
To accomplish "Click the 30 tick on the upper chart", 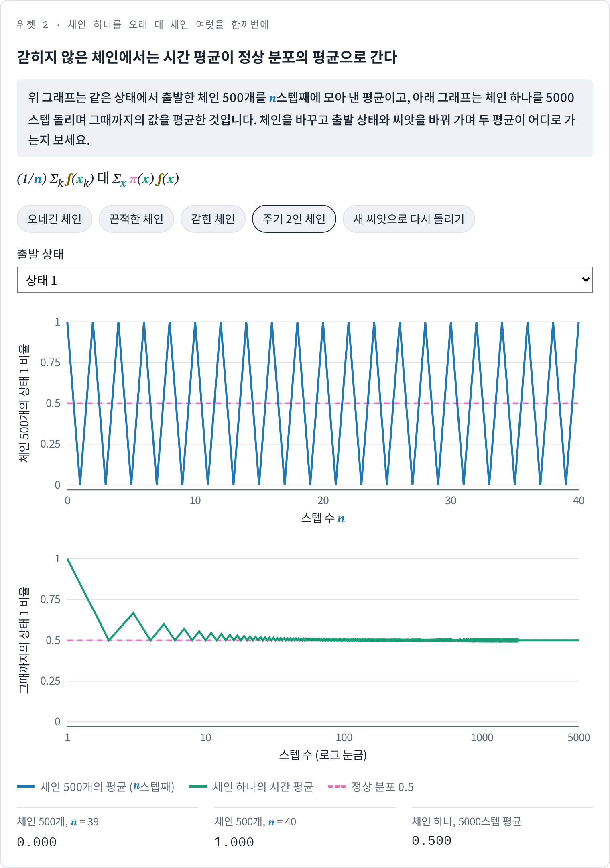I will point(451,501).
